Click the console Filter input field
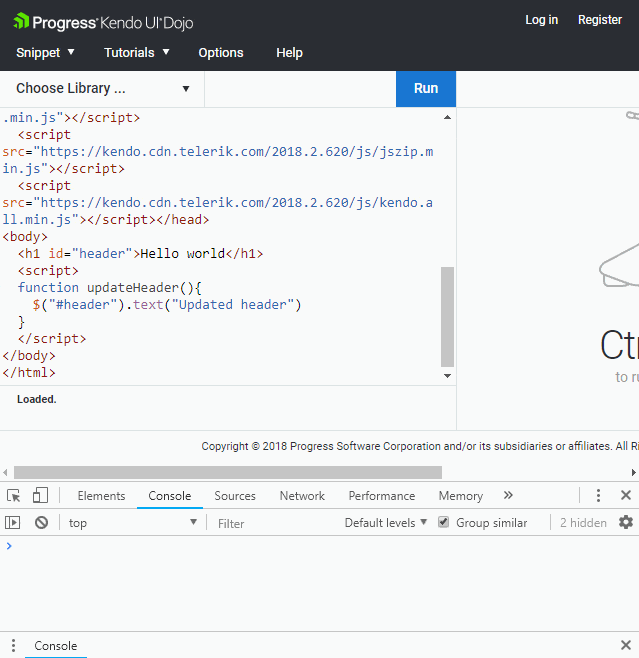This screenshot has width=639, height=658. click(x=277, y=523)
